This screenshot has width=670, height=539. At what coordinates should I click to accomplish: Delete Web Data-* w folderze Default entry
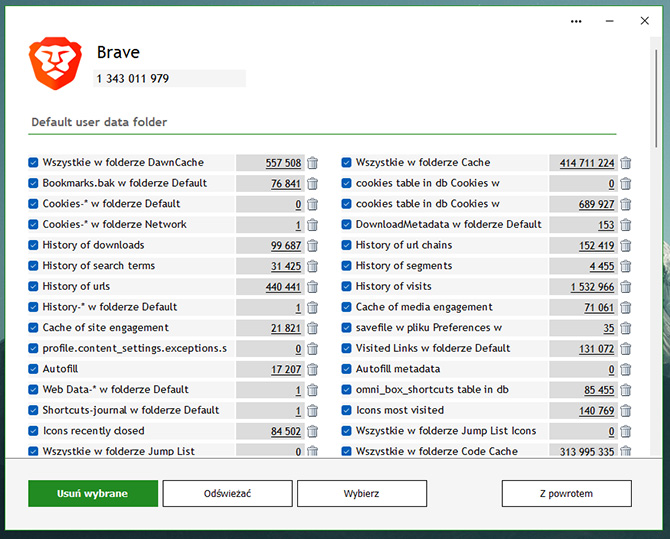coord(312,390)
